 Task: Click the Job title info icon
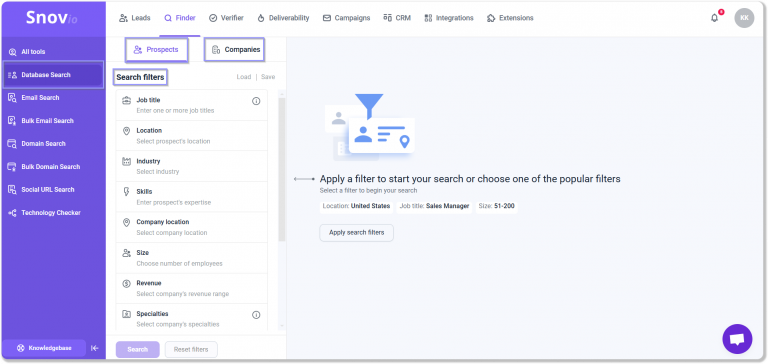pos(256,101)
